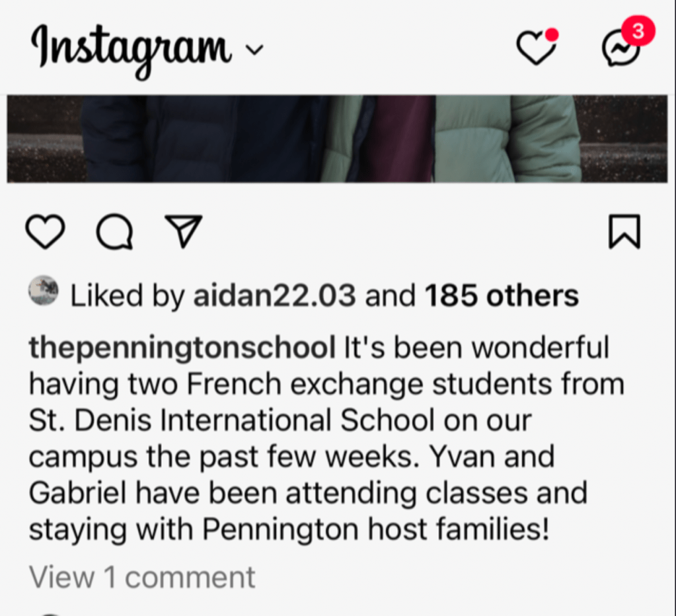The height and width of the screenshot is (616, 676).
Task: Share the post using the paper plane icon
Action: coord(183,232)
